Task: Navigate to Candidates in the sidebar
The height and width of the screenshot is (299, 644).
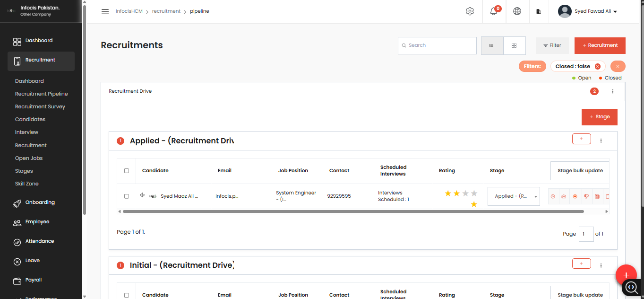Action: pos(30,119)
